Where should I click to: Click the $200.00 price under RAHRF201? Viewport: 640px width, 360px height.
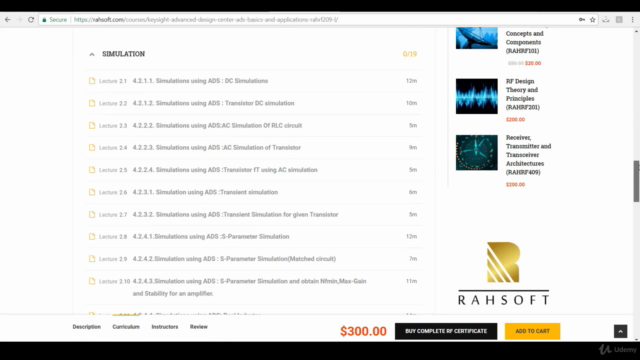[x=516, y=120]
